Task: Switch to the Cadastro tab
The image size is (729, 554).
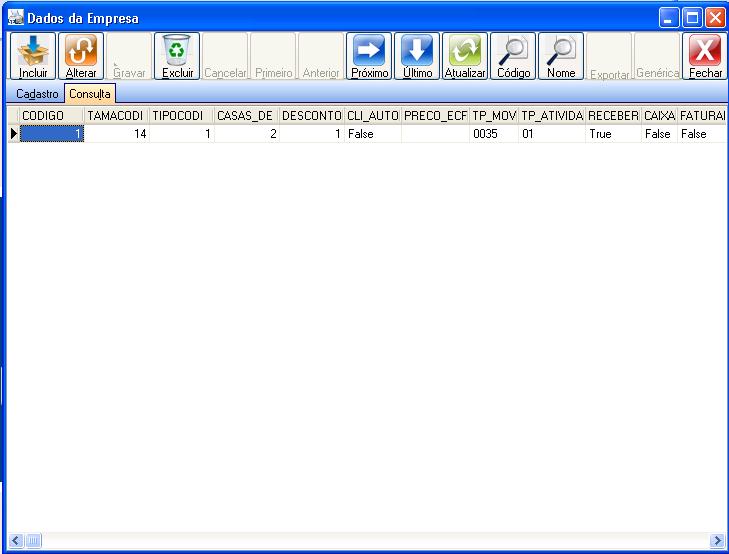Action: point(37,93)
